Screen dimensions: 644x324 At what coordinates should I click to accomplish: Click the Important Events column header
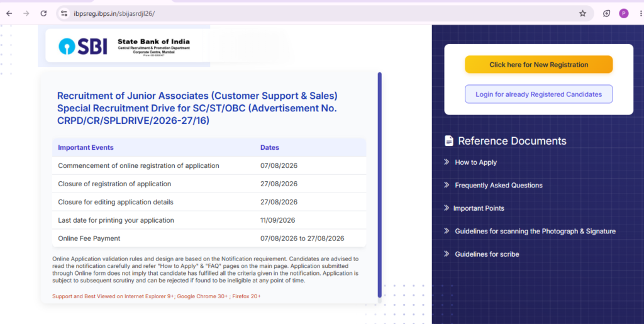[86, 147]
